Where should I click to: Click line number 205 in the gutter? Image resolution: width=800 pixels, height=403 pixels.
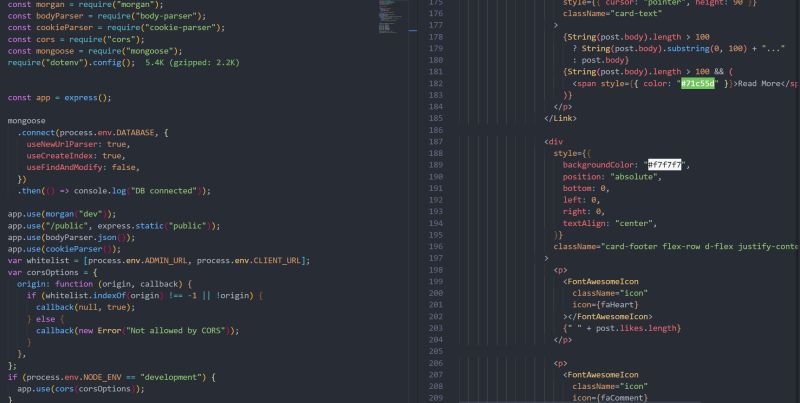coord(435,351)
